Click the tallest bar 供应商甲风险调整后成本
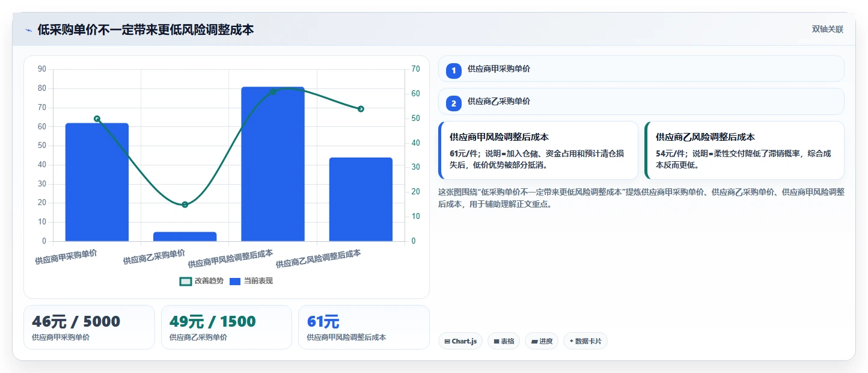 pyautogui.click(x=273, y=164)
